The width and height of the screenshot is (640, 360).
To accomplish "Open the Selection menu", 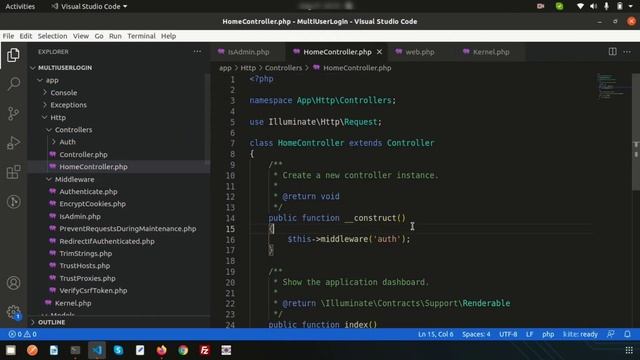I will [52, 36].
